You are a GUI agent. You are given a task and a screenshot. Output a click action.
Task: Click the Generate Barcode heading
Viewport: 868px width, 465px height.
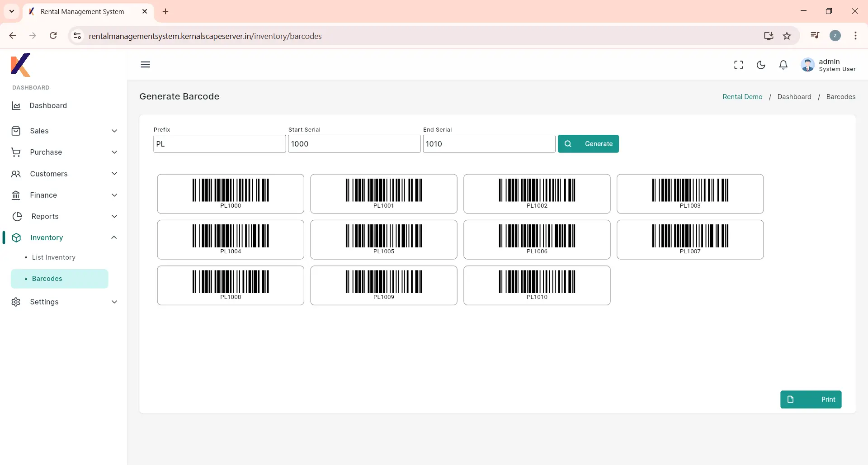(179, 96)
